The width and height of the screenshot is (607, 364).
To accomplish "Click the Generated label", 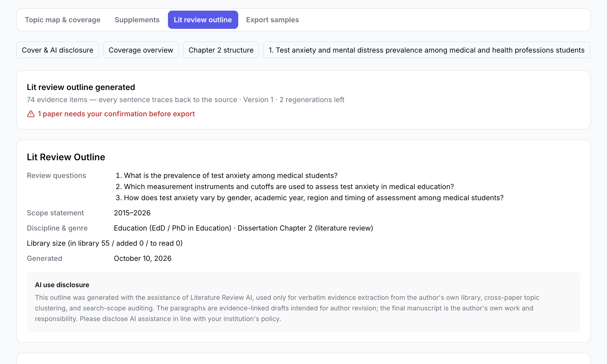I will [x=45, y=259].
